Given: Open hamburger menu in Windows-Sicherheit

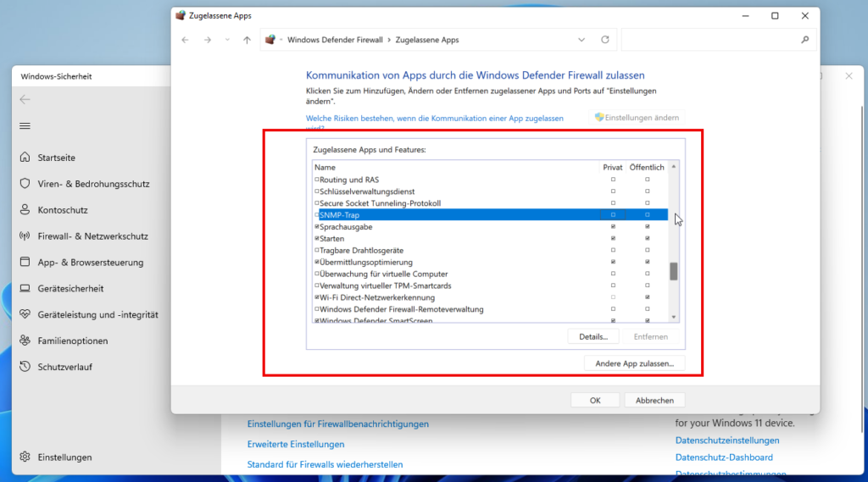Looking at the screenshot, I should (x=25, y=126).
